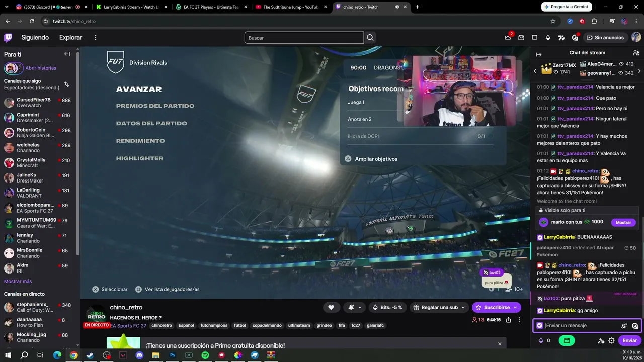Open the three-dot menu below the stream

point(519,320)
